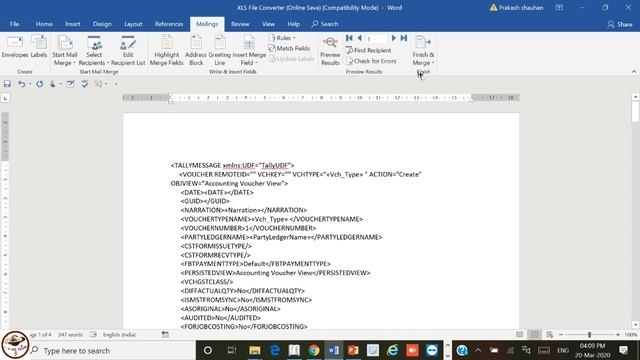Click Find Recipient
640x360 pixels.
[x=369, y=50]
